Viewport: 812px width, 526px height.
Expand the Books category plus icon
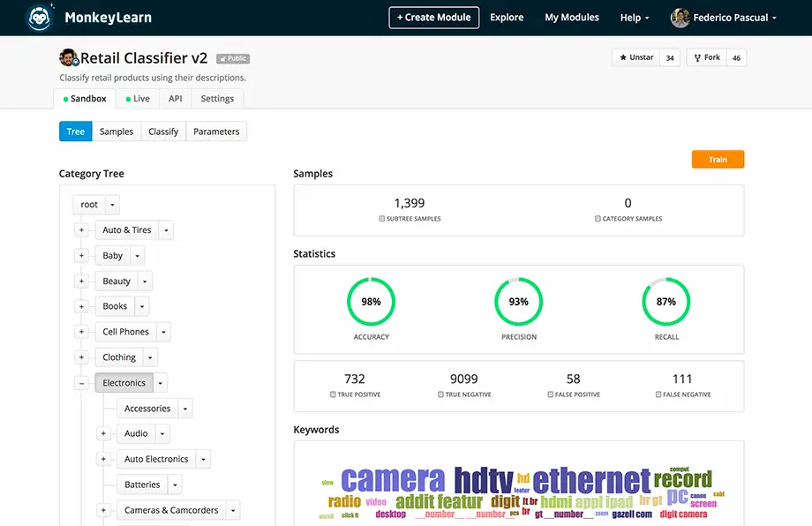tap(81, 306)
